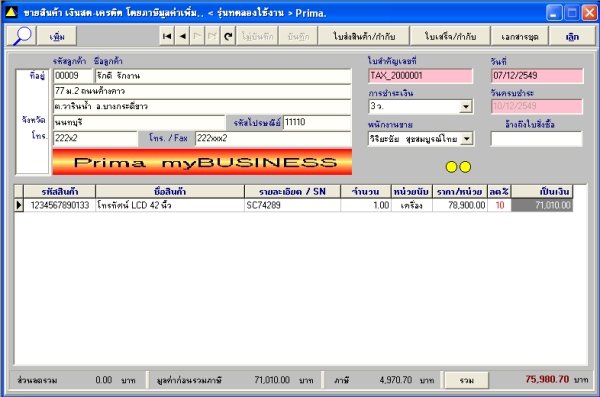Click the customer name field
The image size is (600, 397).
pyautogui.click(x=223, y=76)
